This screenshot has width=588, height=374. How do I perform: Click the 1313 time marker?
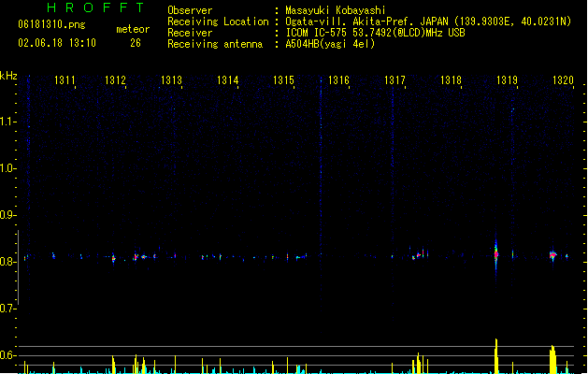click(171, 80)
